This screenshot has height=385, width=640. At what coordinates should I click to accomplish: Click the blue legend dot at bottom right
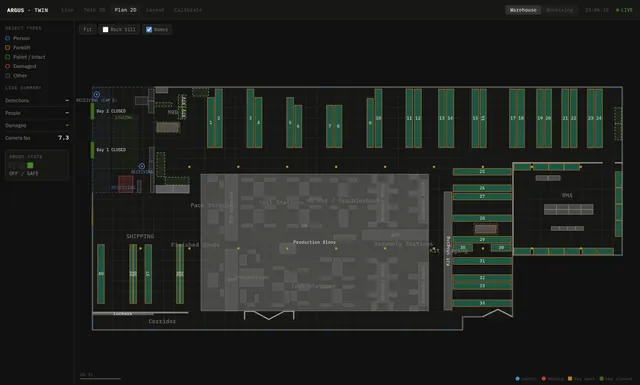(x=518, y=379)
